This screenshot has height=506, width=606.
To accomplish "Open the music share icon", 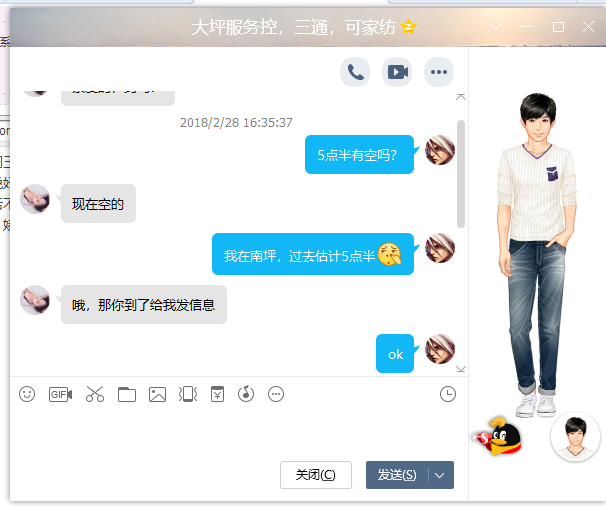I will click(x=246, y=394).
